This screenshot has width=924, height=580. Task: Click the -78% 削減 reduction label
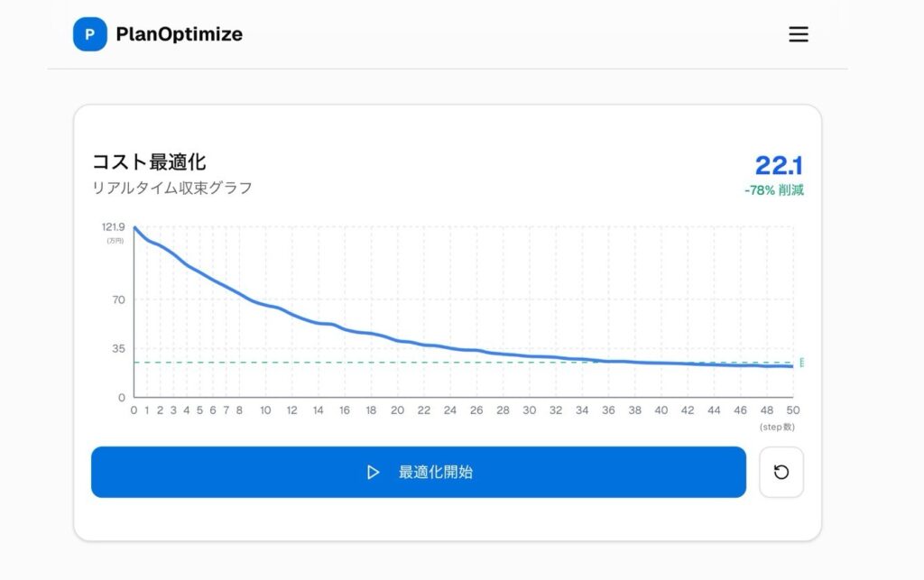[773, 190]
